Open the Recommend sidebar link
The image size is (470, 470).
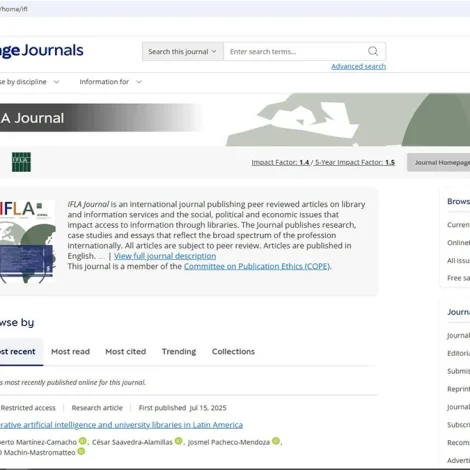pos(458,443)
